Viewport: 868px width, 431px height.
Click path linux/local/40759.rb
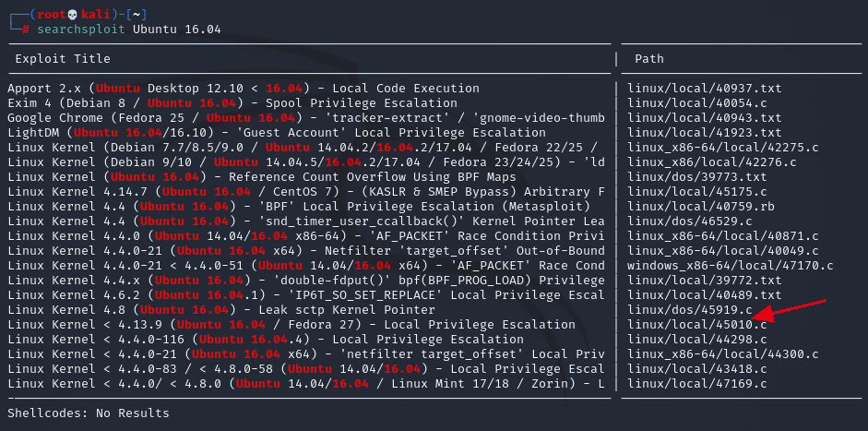[700, 207]
